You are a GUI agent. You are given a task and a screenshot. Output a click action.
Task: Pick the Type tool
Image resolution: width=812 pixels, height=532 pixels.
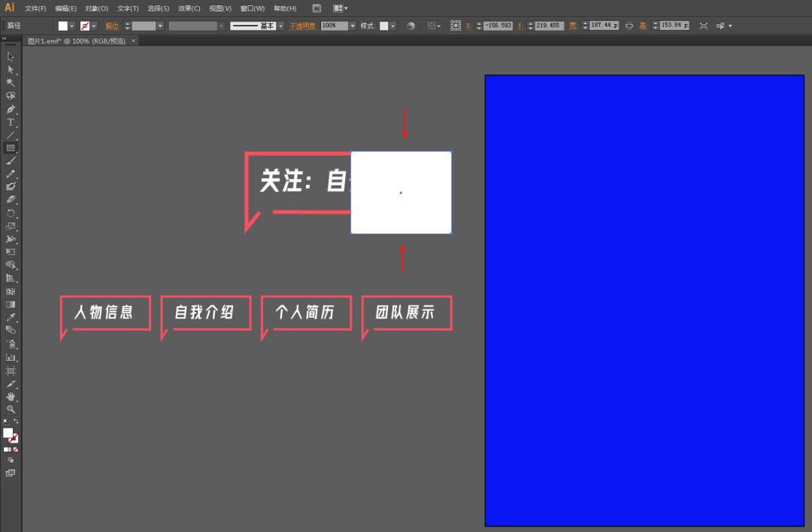[11, 122]
